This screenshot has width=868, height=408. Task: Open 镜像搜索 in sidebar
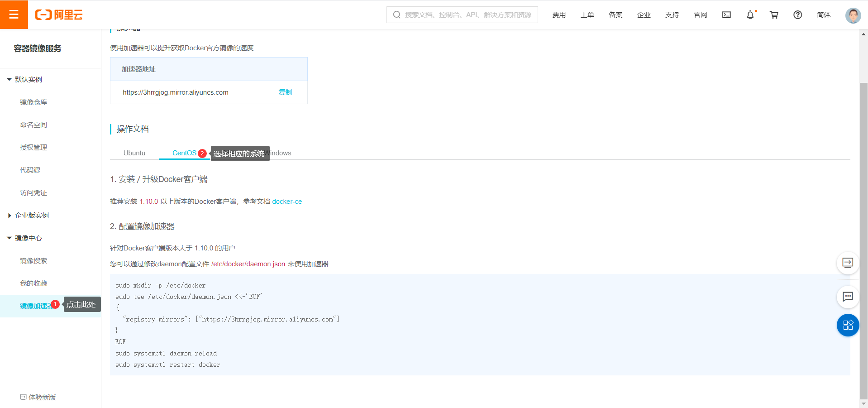point(33,261)
